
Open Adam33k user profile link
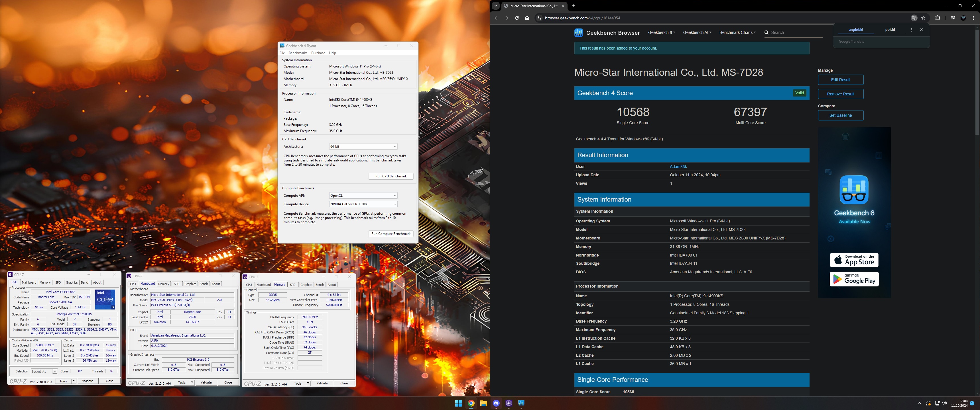pyautogui.click(x=678, y=167)
